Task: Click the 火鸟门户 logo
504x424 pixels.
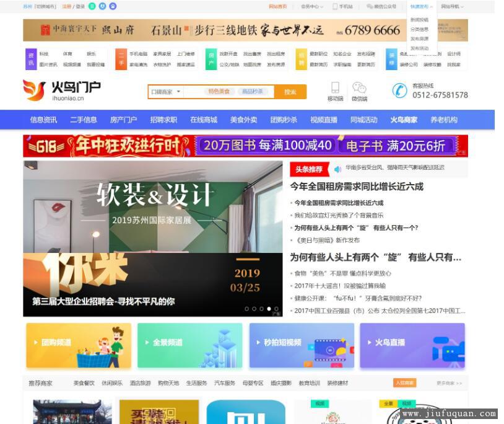Action: point(62,91)
